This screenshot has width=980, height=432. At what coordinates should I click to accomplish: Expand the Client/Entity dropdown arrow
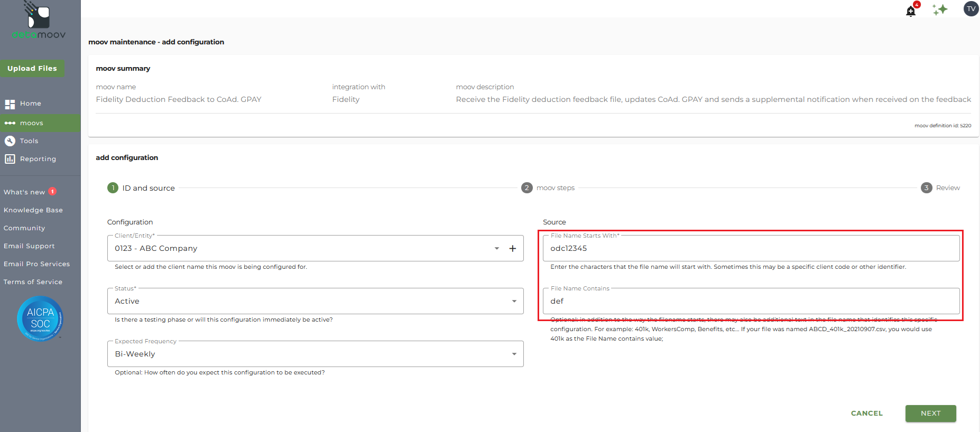[497, 248]
